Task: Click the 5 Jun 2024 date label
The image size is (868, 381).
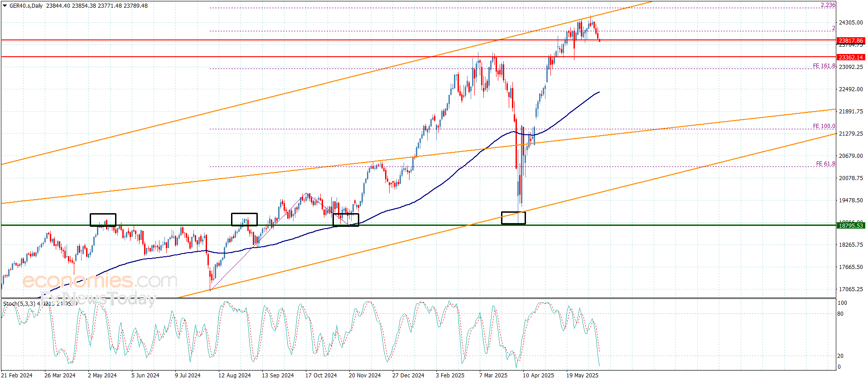Action: (145, 375)
